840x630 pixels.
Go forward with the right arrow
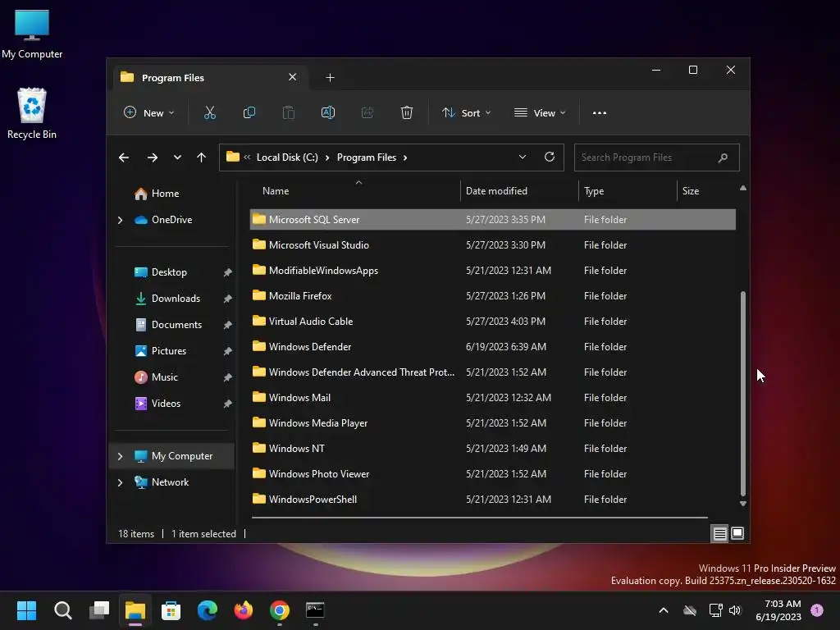[x=153, y=157]
